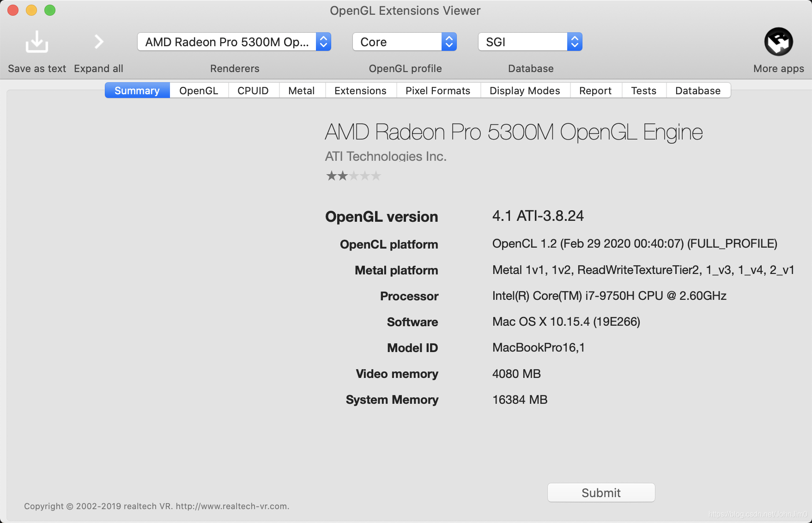Viewport: 812px width, 523px height.
Task: Switch to the Report tab
Action: [595, 91]
